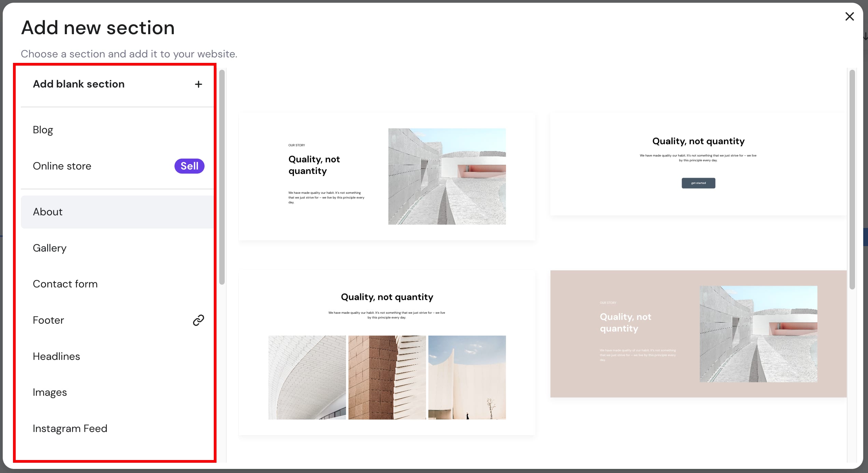Select the Footer section type
Screen dimensions: 868x473
point(48,320)
